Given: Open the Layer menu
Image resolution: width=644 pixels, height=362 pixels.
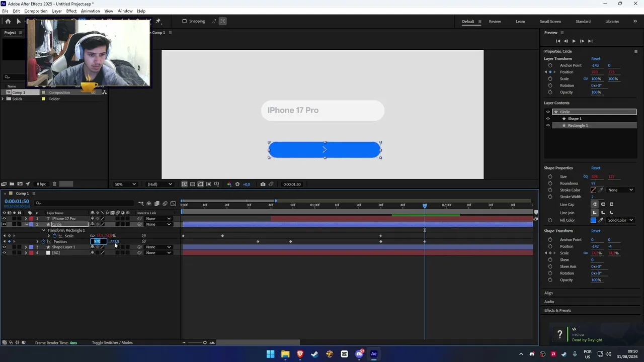Looking at the screenshot, I should point(57,11).
